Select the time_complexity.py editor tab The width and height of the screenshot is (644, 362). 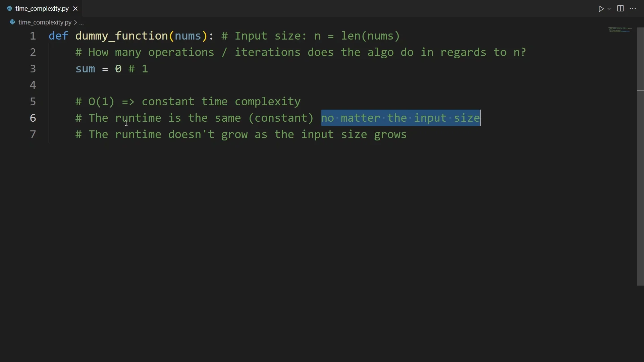coord(42,9)
